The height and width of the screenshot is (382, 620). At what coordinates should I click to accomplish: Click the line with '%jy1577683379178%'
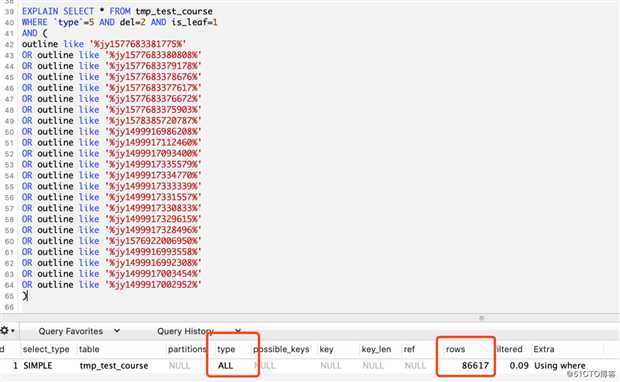(x=112, y=66)
